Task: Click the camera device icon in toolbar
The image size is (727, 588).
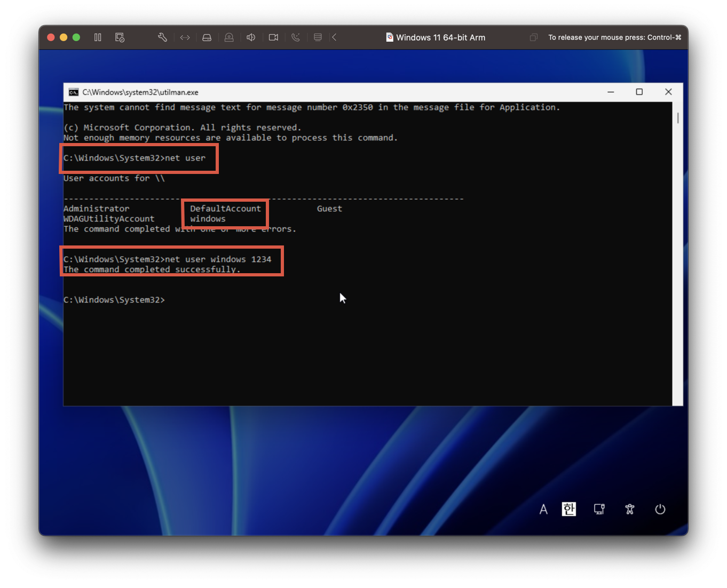Action: [x=273, y=37]
